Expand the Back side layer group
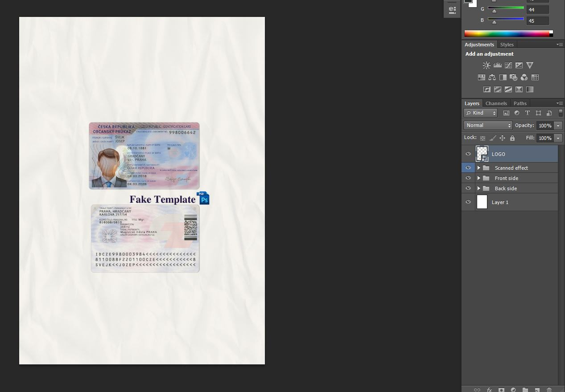The width and height of the screenshot is (565, 392). (479, 188)
